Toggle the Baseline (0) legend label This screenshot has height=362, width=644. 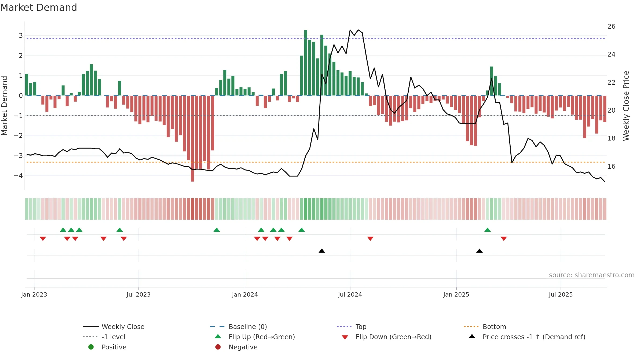click(x=248, y=327)
